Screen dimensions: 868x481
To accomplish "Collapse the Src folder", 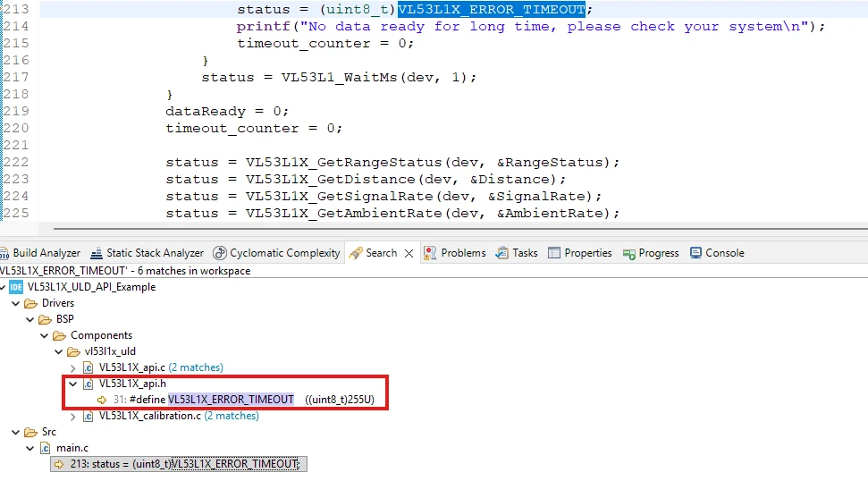I will tap(16, 432).
